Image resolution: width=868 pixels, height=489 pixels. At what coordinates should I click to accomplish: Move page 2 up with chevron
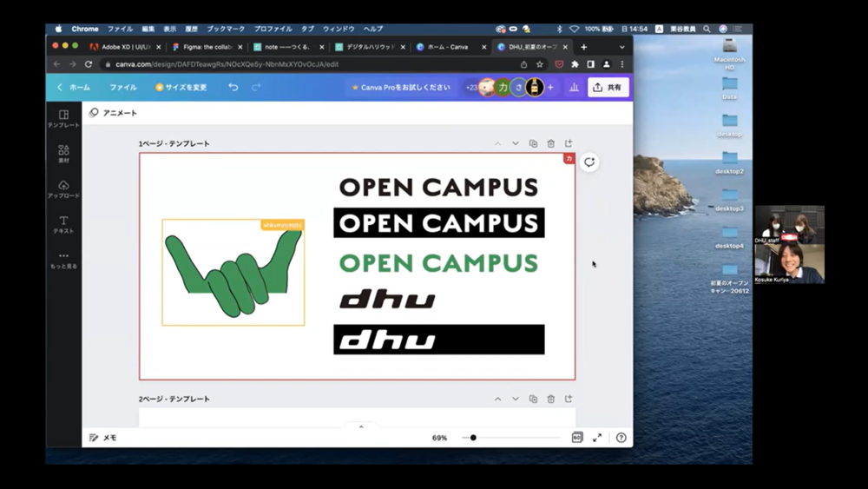[497, 399]
